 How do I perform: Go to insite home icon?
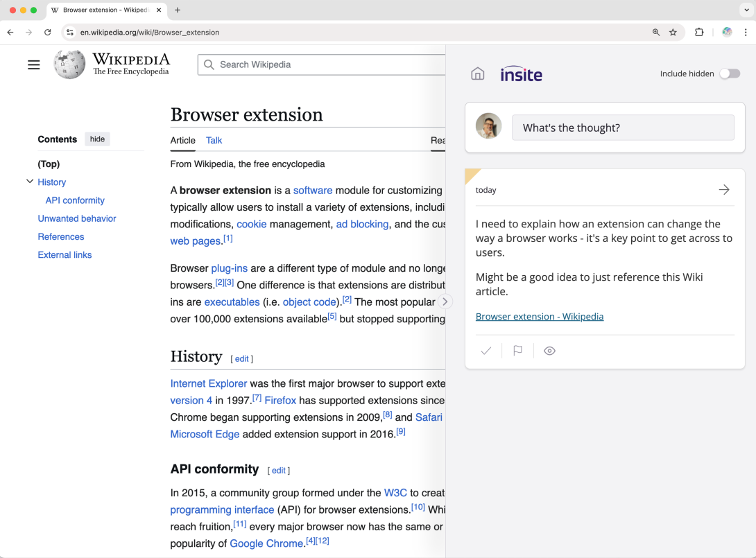click(x=477, y=73)
